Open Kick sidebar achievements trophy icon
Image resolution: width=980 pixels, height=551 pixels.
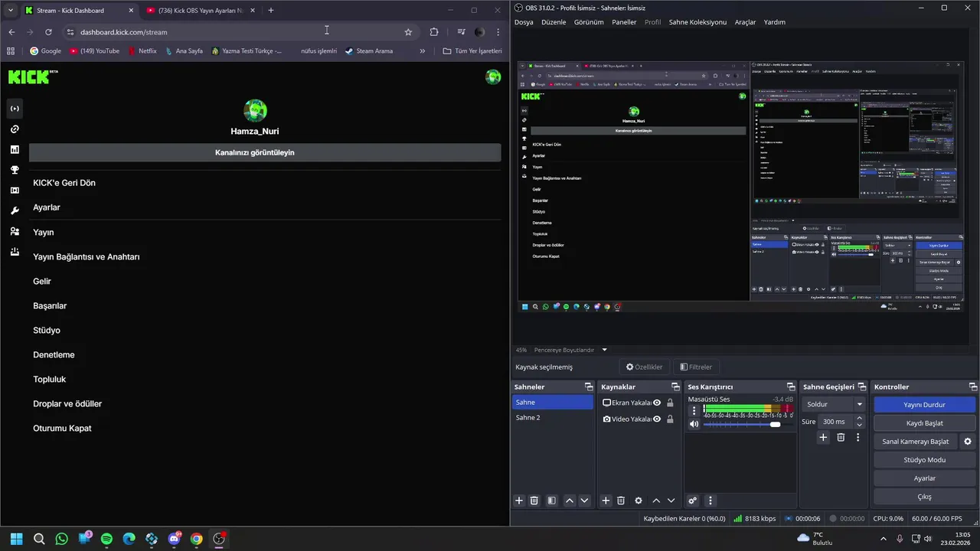15,170
